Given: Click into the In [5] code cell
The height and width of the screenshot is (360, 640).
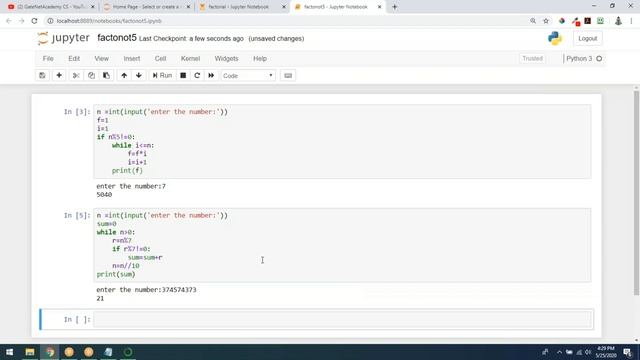Looking at the screenshot, I should tap(342, 245).
